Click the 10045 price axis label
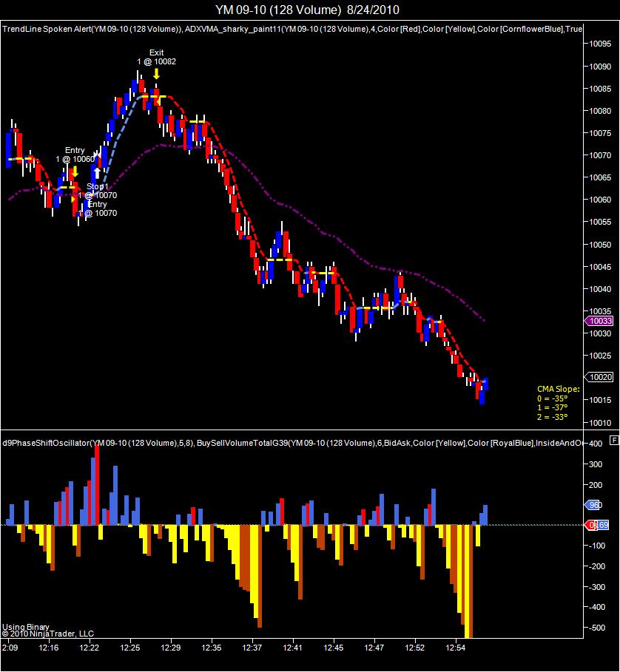620x672 pixels. tap(600, 267)
